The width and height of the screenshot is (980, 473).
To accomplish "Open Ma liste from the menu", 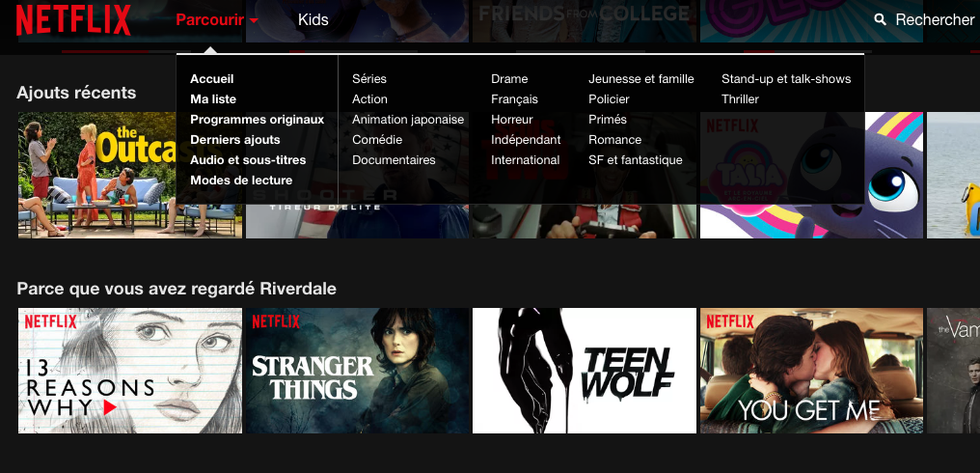I will 213,98.
